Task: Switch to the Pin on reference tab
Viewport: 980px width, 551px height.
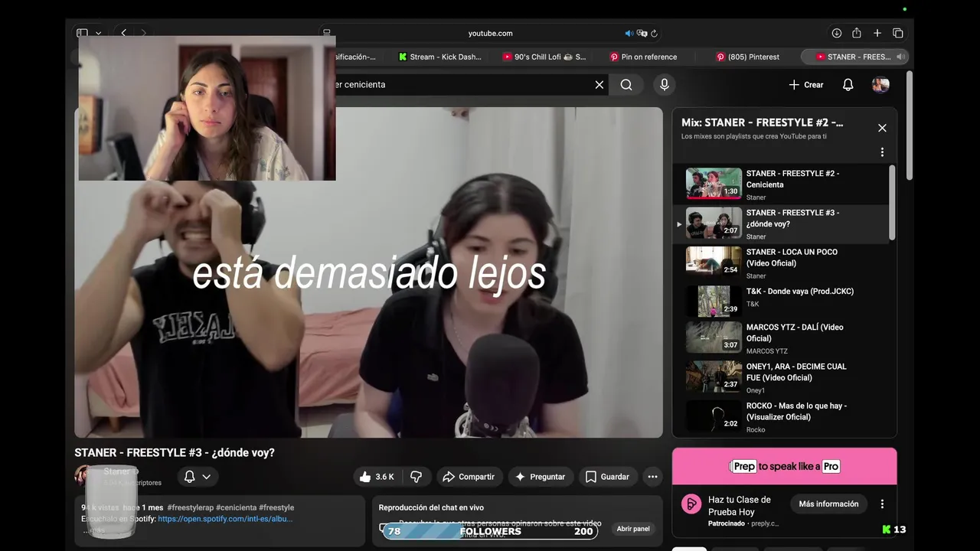Action: pyautogui.click(x=643, y=57)
